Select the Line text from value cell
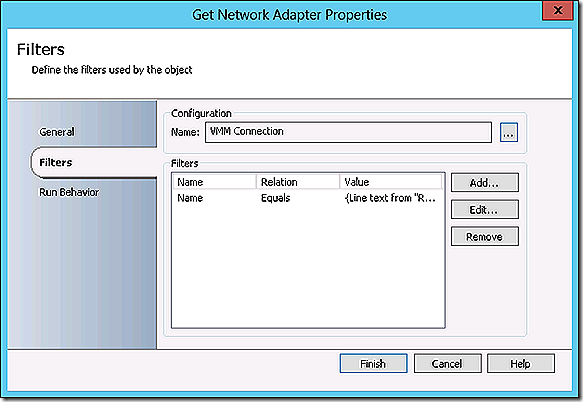583x402 pixels. (x=390, y=198)
